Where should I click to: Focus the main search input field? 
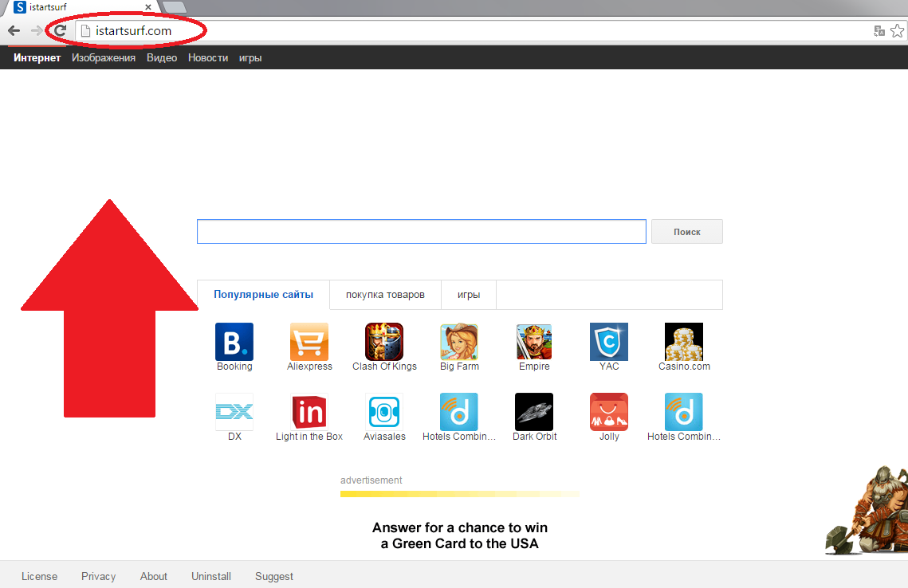[422, 232]
